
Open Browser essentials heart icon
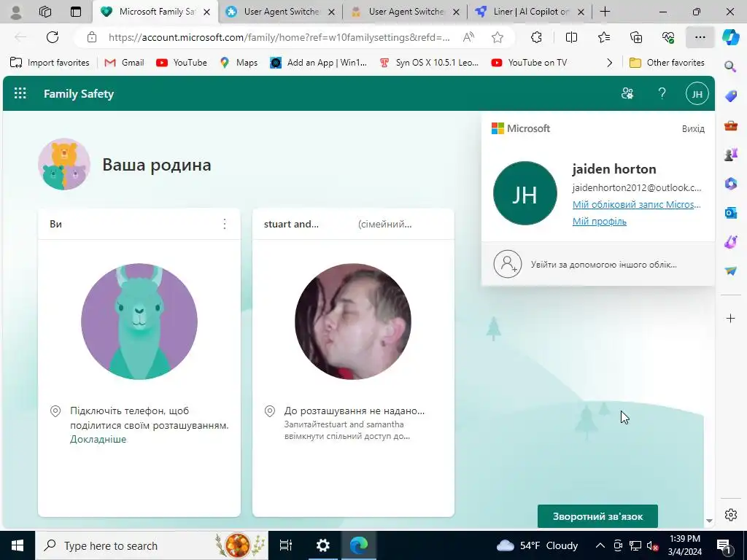[x=668, y=37]
